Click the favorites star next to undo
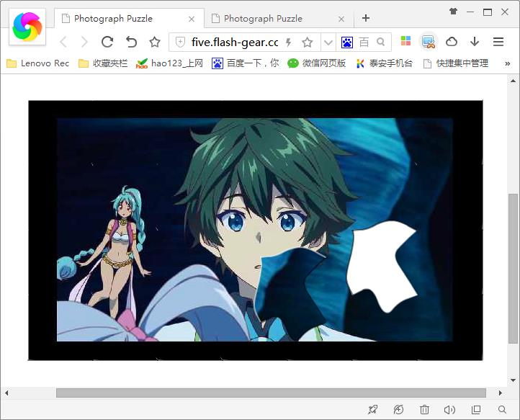The height and width of the screenshot is (420, 520). pyautogui.click(x=155, y=42)
